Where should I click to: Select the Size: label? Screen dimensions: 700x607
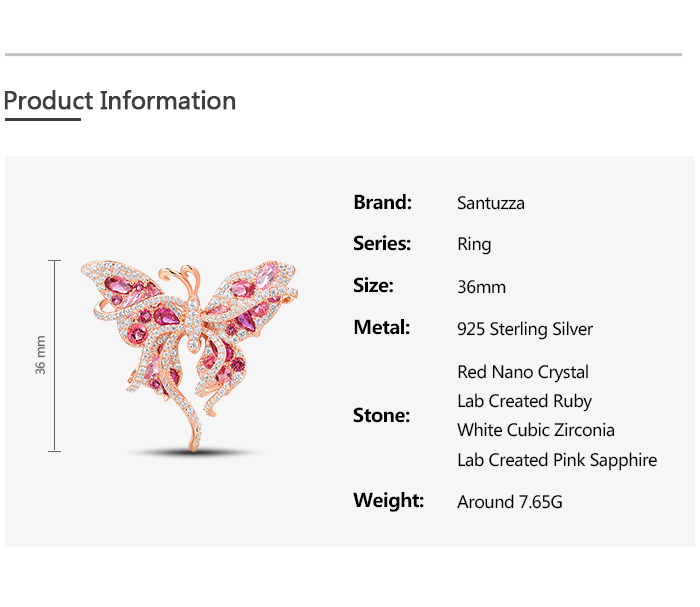pyautogui.click(x=373, y=285)
